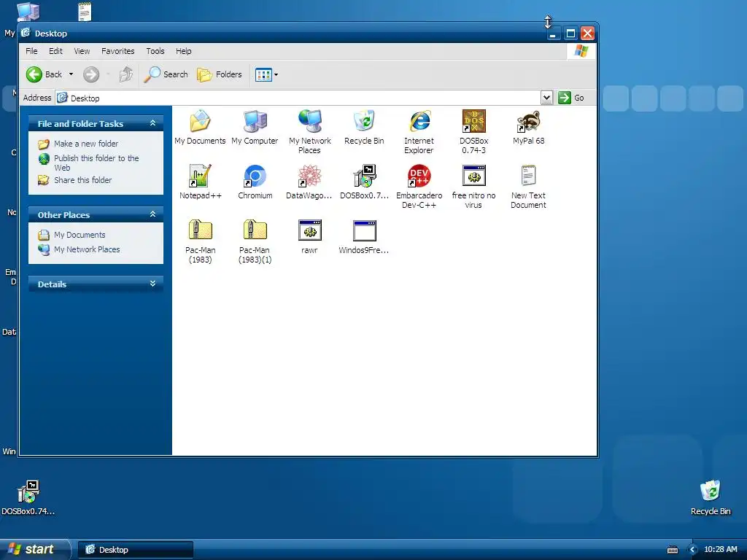Open the Back button history dropdown arrow

(x=71, y=74)
